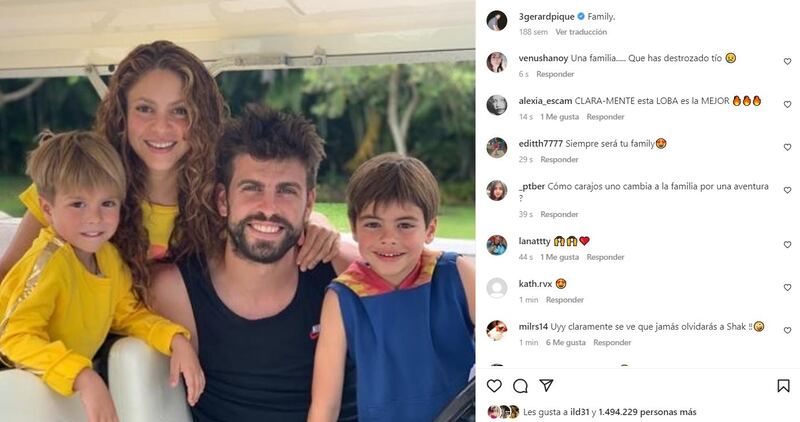The image size is (800, 422).
Task: Visit the _ptber commenter profile
Action: (x=532, y=186)
